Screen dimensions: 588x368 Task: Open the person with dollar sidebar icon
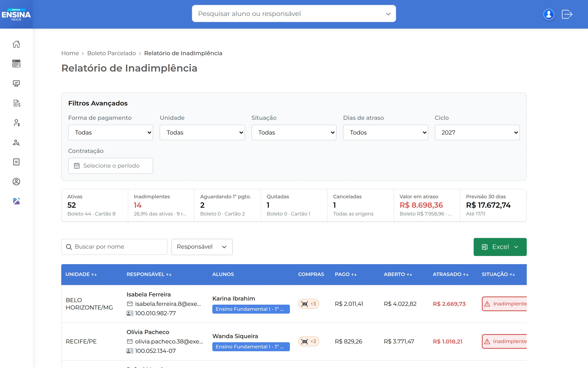tap(16, 123)
